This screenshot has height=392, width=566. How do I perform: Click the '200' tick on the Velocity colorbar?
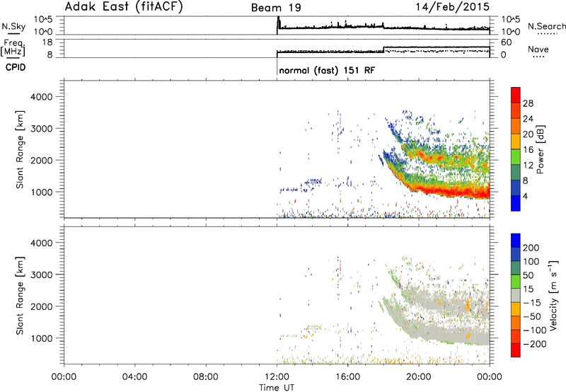[x=531, y=248]
